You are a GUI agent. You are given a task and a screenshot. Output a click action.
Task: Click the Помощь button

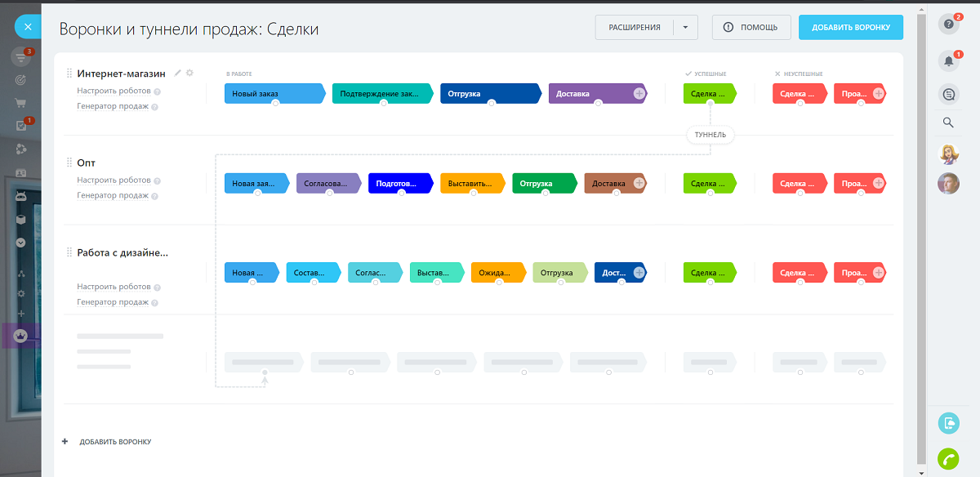point(751,27)
